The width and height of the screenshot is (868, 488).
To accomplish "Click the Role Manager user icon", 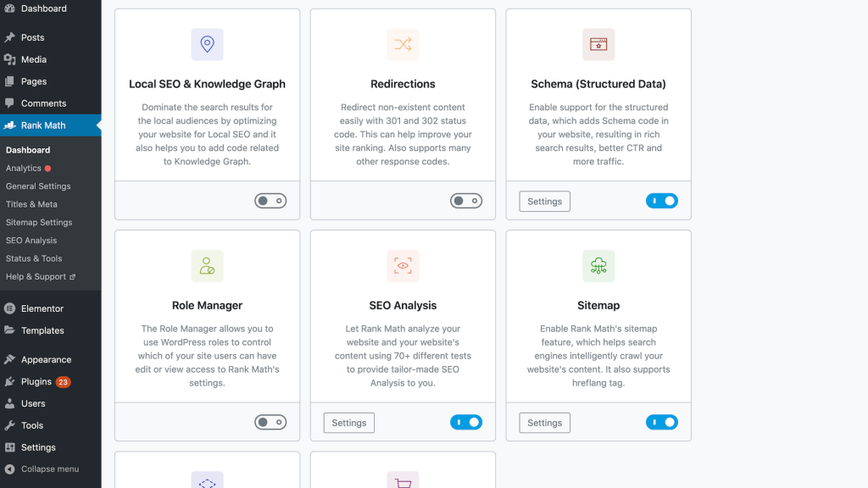I will click(x=207, y=265).
